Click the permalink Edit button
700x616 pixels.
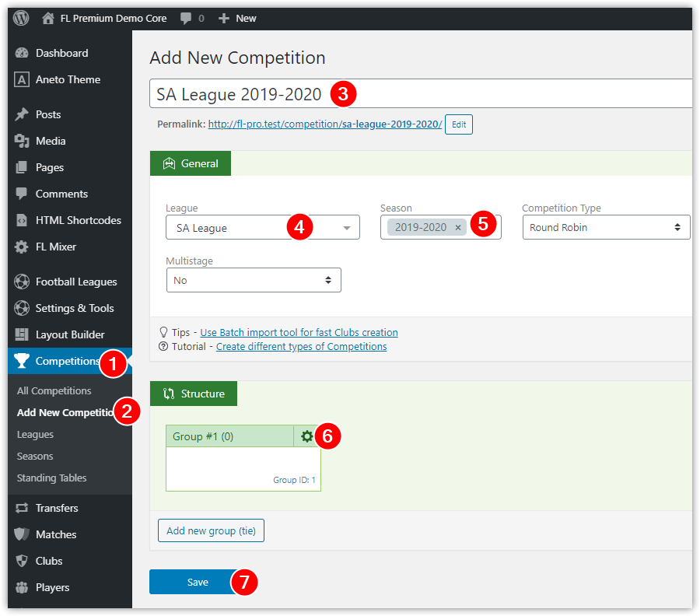tap(458, 124)
